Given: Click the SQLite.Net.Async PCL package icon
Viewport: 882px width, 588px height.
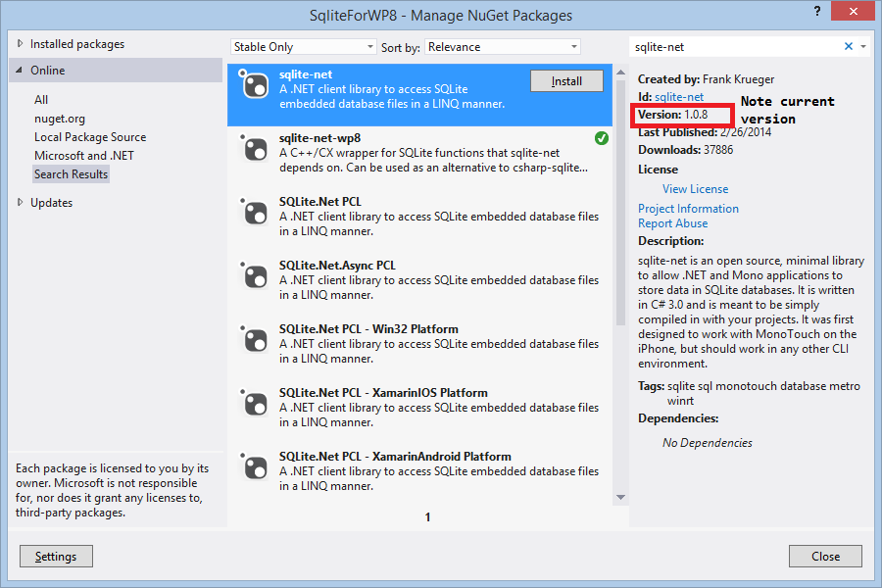Looking at the screenshot, I should click(253, 275).
